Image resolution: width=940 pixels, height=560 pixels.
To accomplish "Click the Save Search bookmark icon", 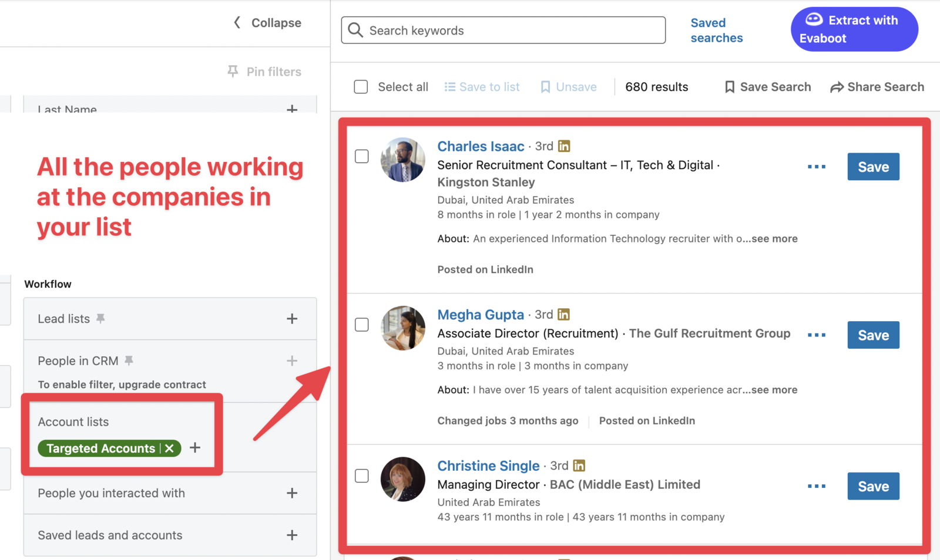I will pyautogui.click(x=730, y=87).
